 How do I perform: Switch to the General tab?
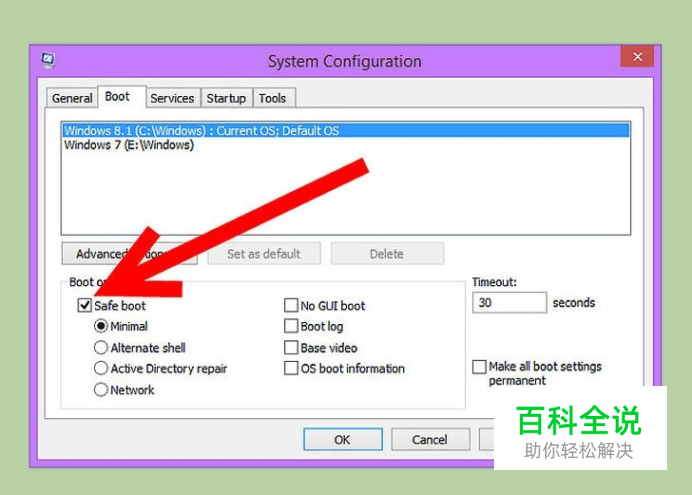point(72,98)
